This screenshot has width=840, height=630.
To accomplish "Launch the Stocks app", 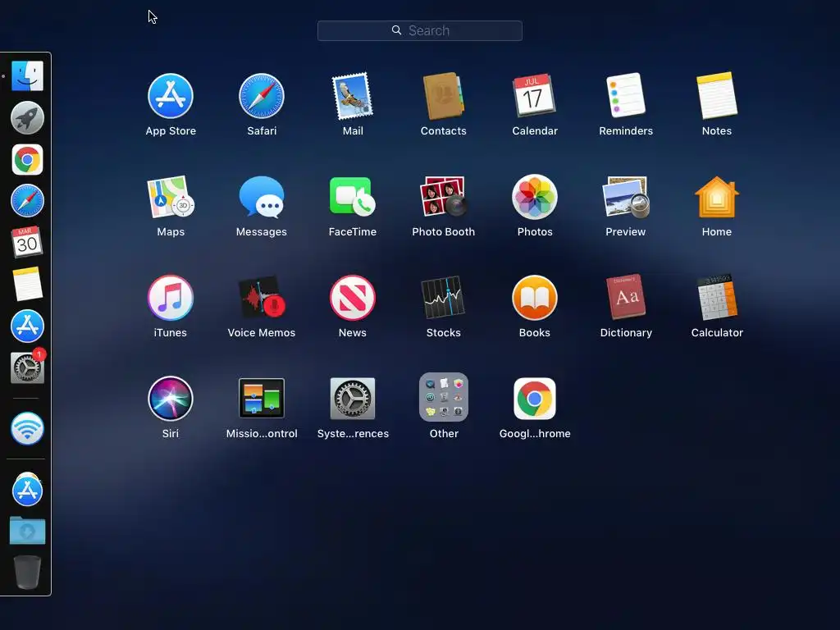I will pos(444,298).
